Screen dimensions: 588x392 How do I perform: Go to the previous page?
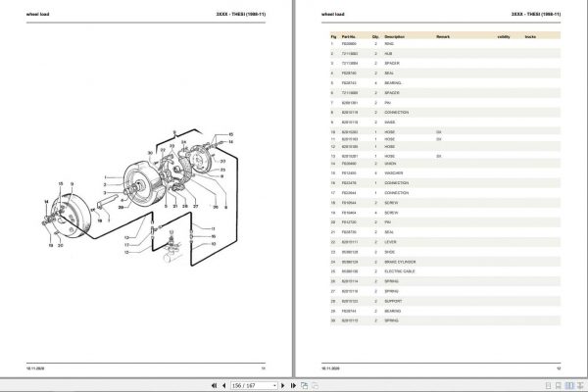[223, 385]
